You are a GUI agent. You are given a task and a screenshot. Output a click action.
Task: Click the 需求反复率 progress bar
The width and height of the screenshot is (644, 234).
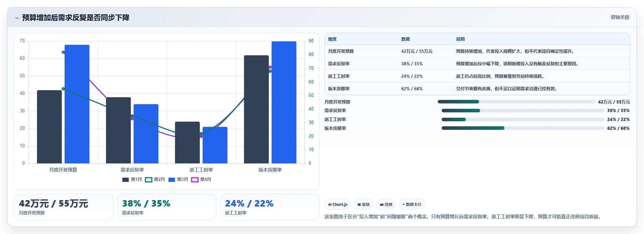[x=523, y=111]
